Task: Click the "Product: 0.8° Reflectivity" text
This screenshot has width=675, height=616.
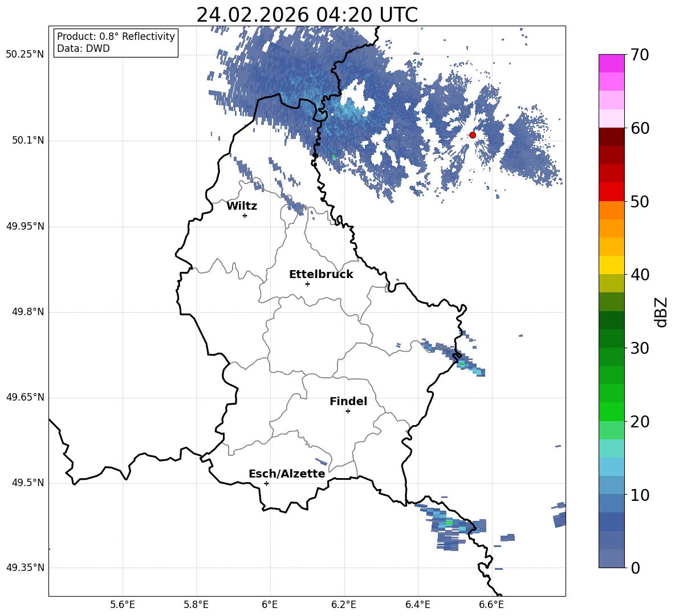Action: tap(116, 36)
